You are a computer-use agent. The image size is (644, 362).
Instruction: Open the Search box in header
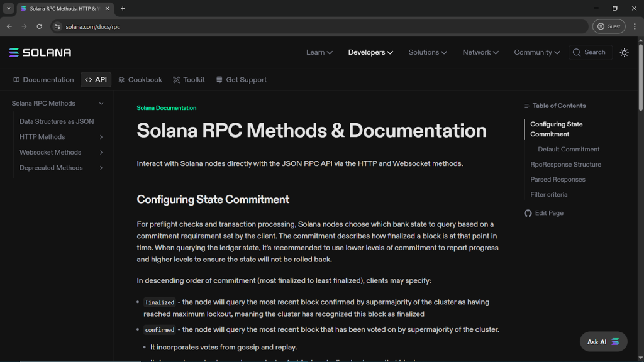point(590,53)
